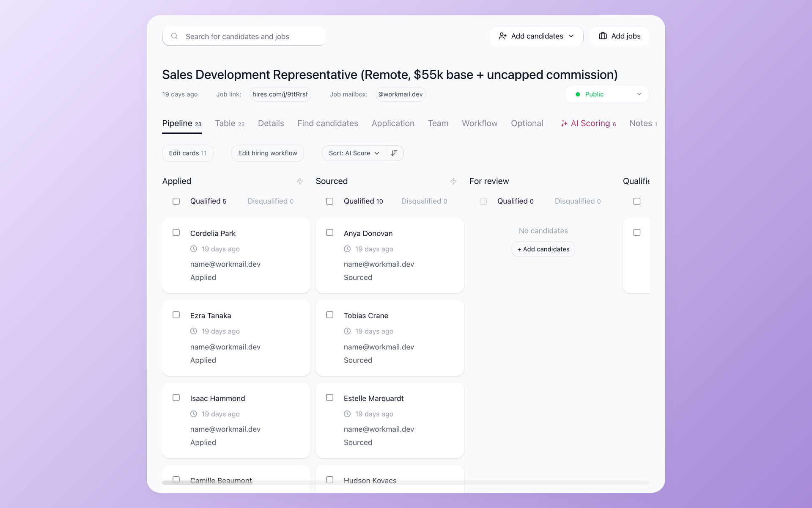The image size is (812, 508).
Task: Click the briefcase icon in Add jobs
Action: pyautogui.click(x=603, y=36)
